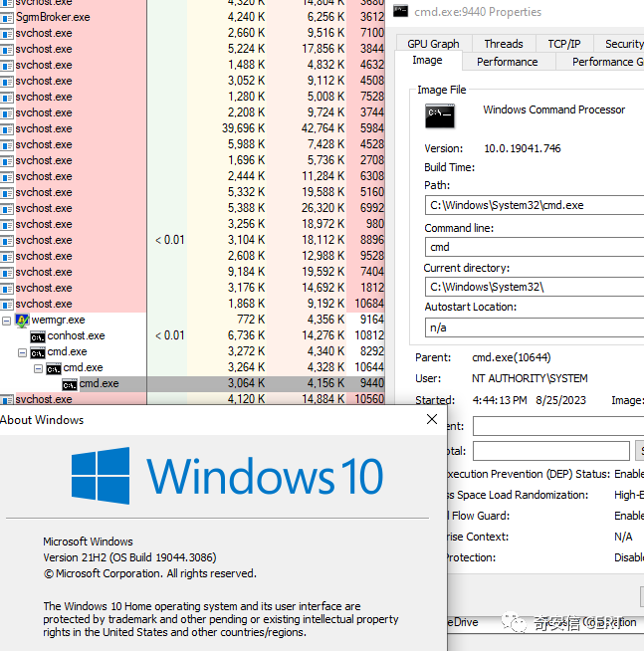This screenshot has width=644, height=651.
Task: Click icon of svchost.exe with PID 8896
Action: [7, 241]
